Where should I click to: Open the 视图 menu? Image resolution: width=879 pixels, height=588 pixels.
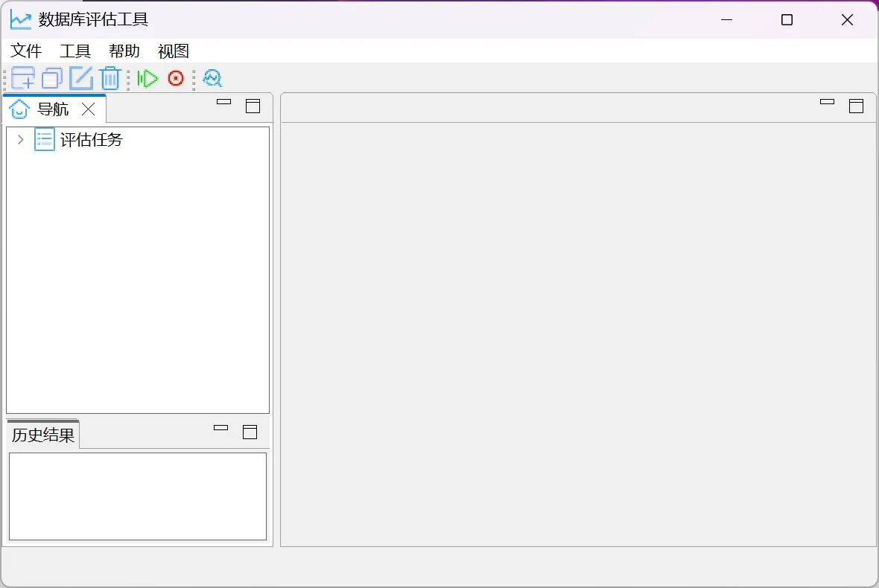point(174,51)
